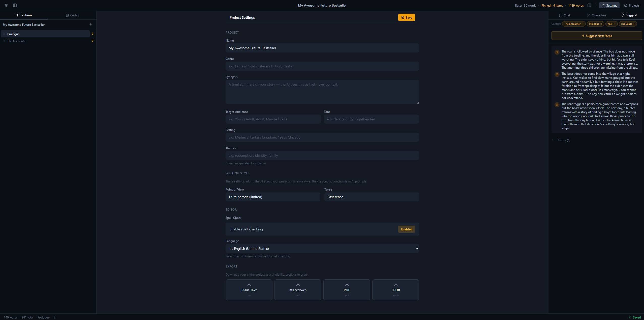
Task: Click sidebar project title 'My Awesome Future Bestseller'
Action: [24, 24]
